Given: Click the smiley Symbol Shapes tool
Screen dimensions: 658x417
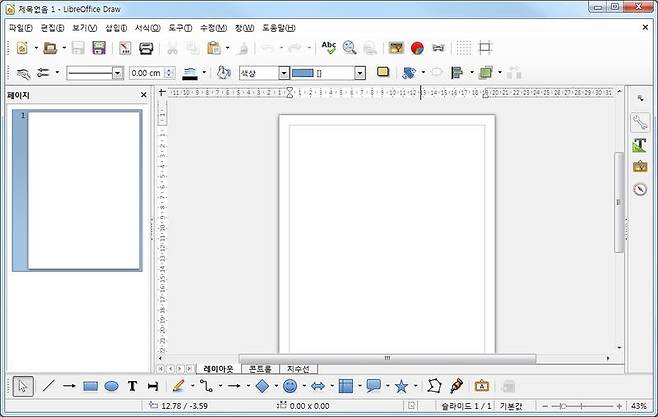Looking at the screenshot, I should (290, 385).
